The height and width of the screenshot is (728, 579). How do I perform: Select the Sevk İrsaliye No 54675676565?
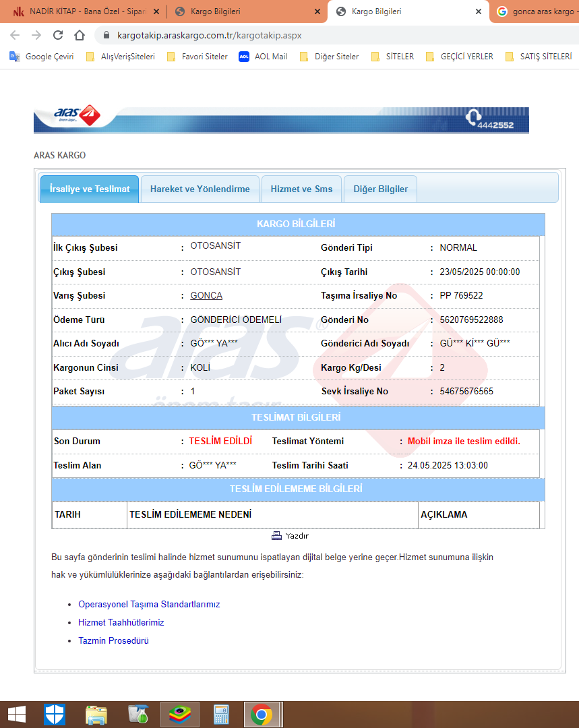click(x=466, y=392)
